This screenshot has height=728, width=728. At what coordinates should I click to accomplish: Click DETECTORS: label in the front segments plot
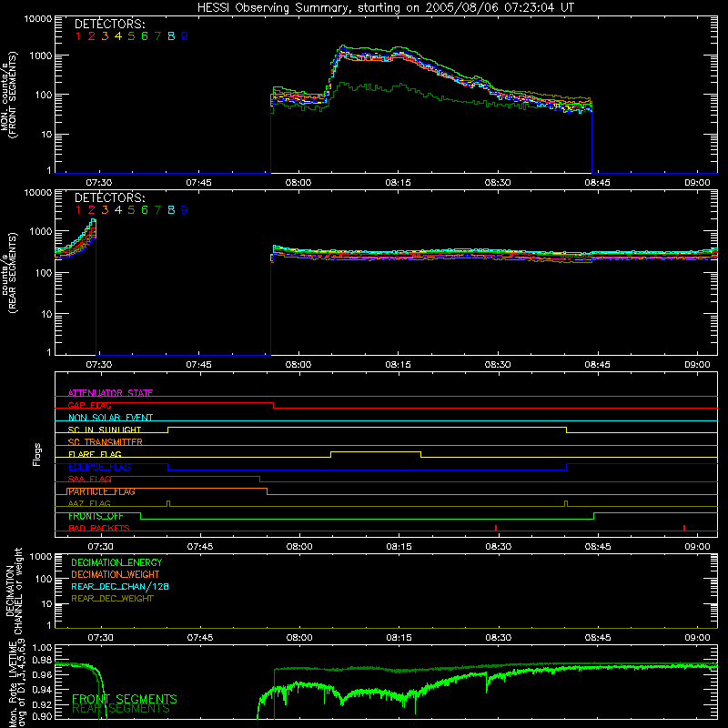click(x=109, y=25)
